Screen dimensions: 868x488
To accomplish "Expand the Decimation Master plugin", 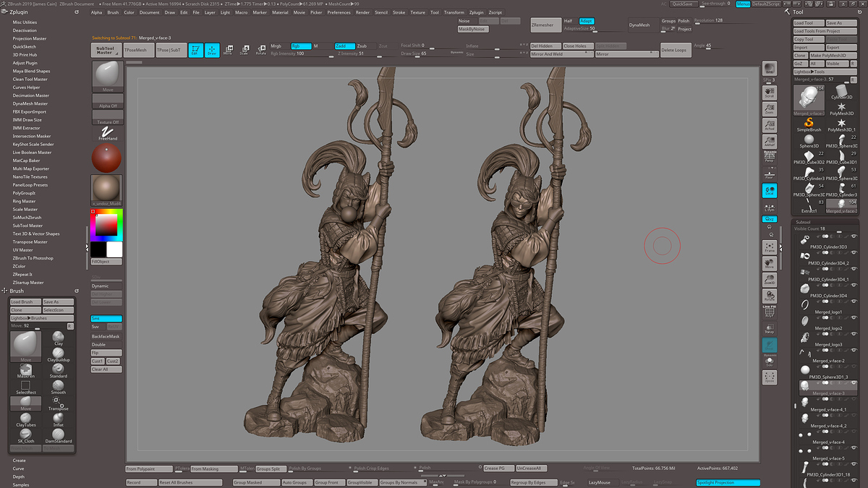I will coord(31,95).
